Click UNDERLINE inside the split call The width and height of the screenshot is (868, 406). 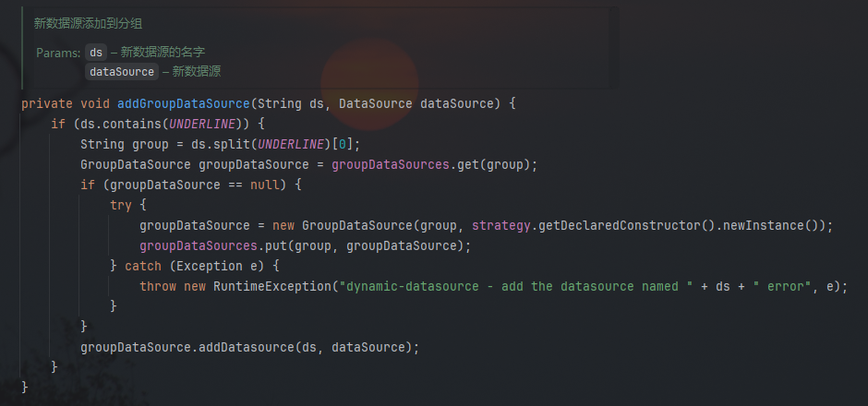pos(291,144)
